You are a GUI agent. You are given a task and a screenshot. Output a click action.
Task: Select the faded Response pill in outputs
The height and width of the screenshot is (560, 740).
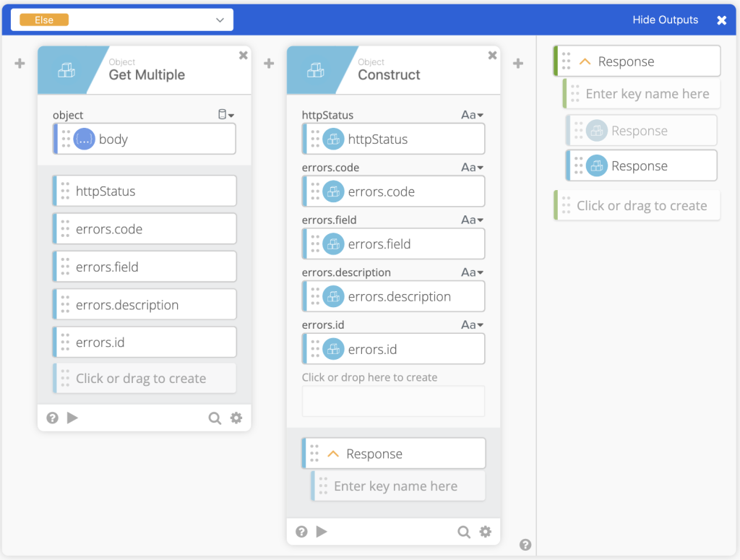pos(642,130)
